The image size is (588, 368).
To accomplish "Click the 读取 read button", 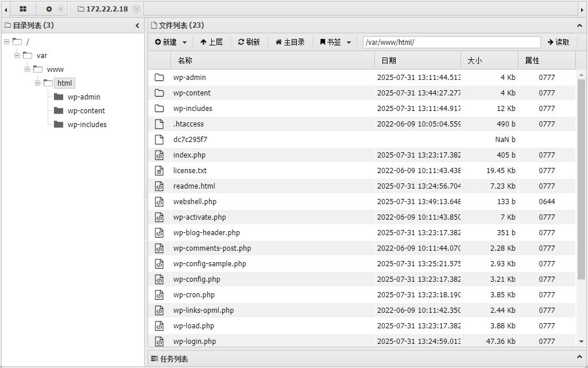I will [558, 42].
